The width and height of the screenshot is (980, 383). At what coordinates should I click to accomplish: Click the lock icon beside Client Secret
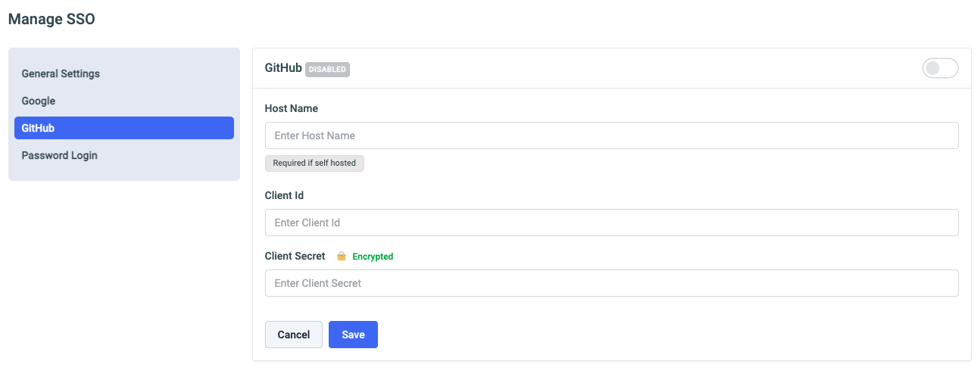point(342,257)
